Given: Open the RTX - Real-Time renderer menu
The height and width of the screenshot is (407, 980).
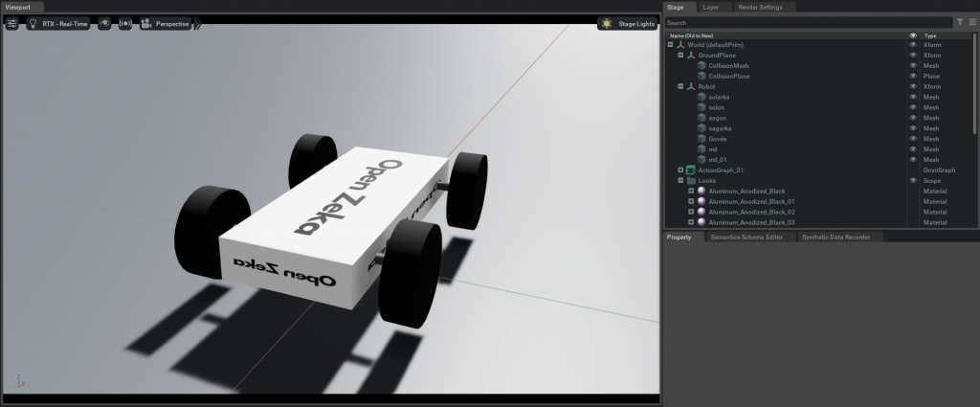Looking at the screenshot, I should (58, 24).
